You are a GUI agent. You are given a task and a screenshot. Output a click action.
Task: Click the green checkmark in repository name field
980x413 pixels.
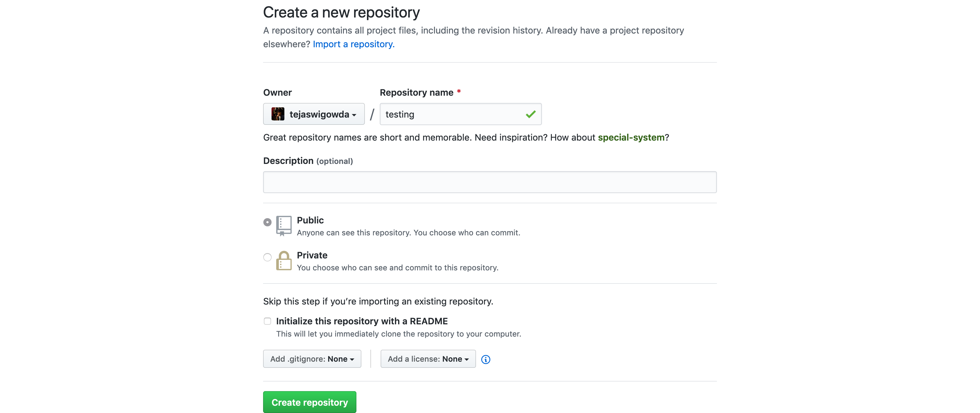(x=530, y=114)
